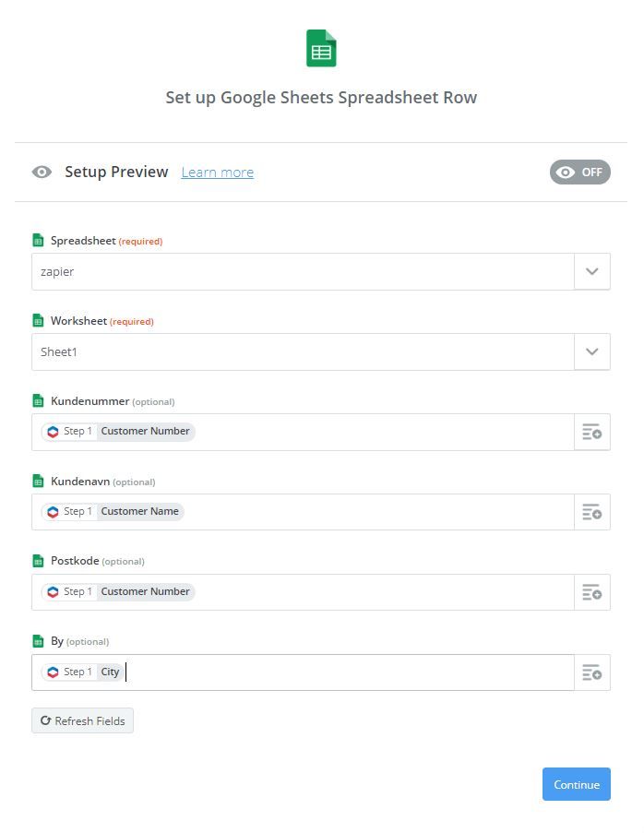Open the Learn more link
The image size is (644, 833).
(217, 173)
